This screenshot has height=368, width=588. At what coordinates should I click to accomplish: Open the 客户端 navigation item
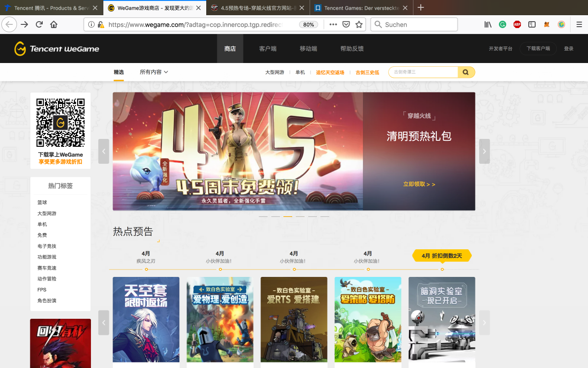268,48
